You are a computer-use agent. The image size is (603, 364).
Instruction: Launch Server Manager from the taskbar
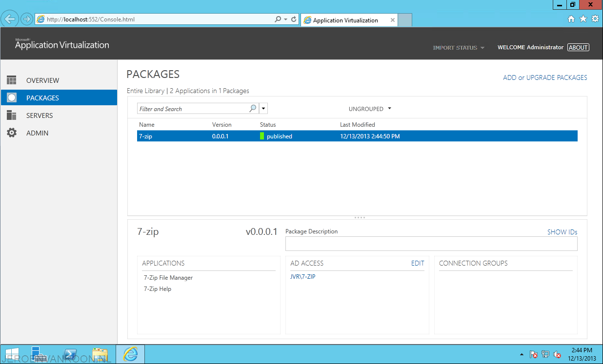tap(38, 354)
